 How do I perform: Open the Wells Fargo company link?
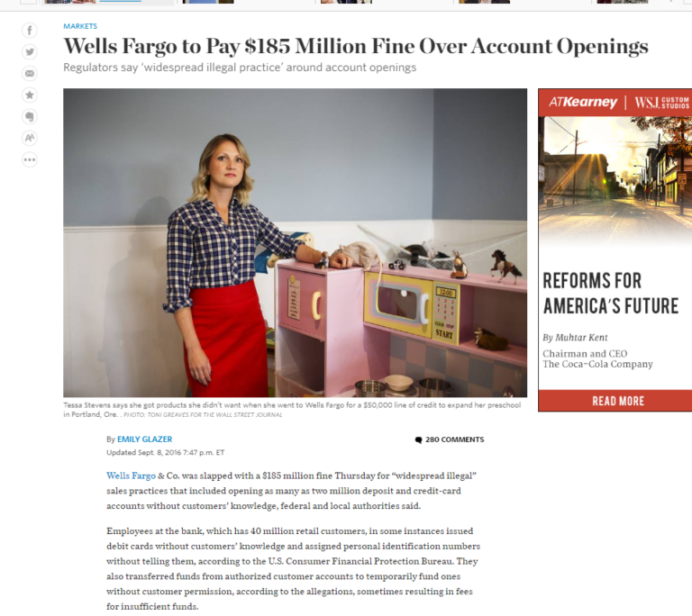(x=131, y=476)
